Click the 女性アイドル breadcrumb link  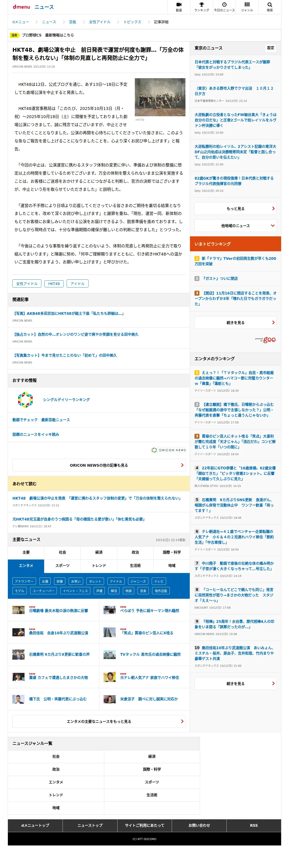click(x=99, y=22)
